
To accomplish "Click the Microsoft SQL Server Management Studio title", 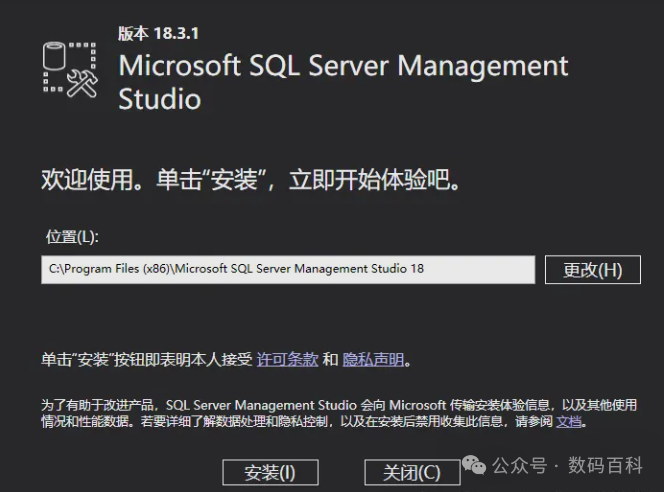I will (343, 82).
